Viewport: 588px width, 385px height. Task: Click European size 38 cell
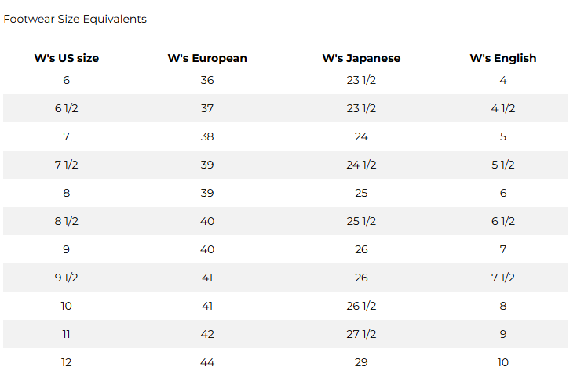(x=207, y=136)
